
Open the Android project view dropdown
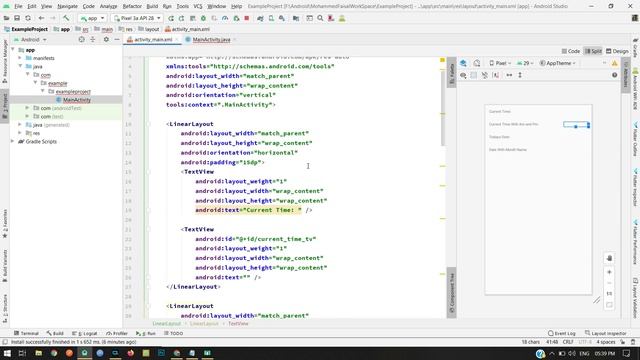tap(30, 40)
